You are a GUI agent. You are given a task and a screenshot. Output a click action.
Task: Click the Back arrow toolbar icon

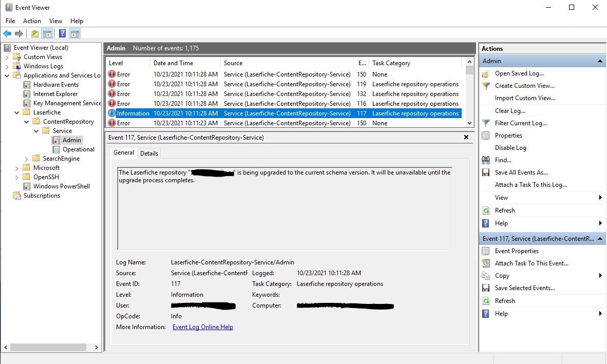[x=7, y=34]
